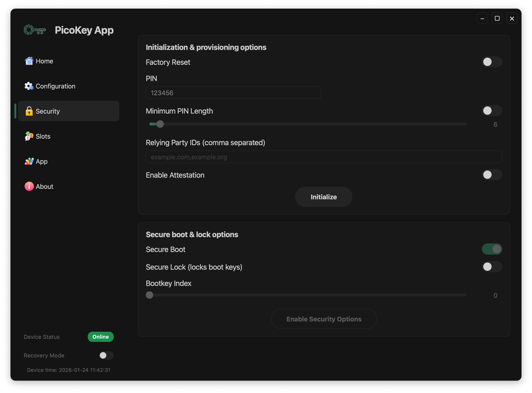Click the PIN input field
This screenshot has width=532, height=393.
coord(233,92)
